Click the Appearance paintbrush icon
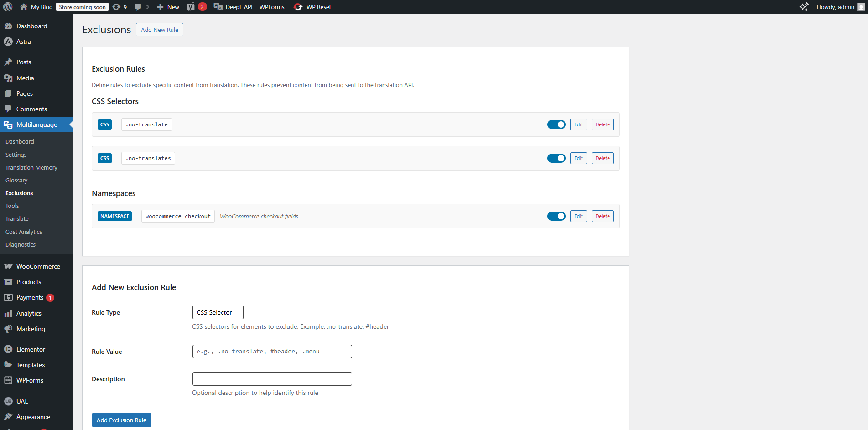The width and height of the screenshot is (868, 430). pyautogui.click(x=8, y=417)
